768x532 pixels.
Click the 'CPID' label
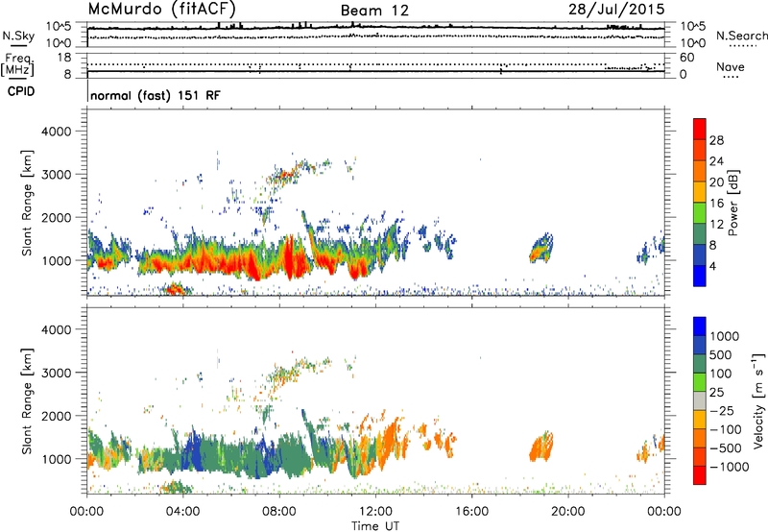pyautogui.click(x=21, y=91)
